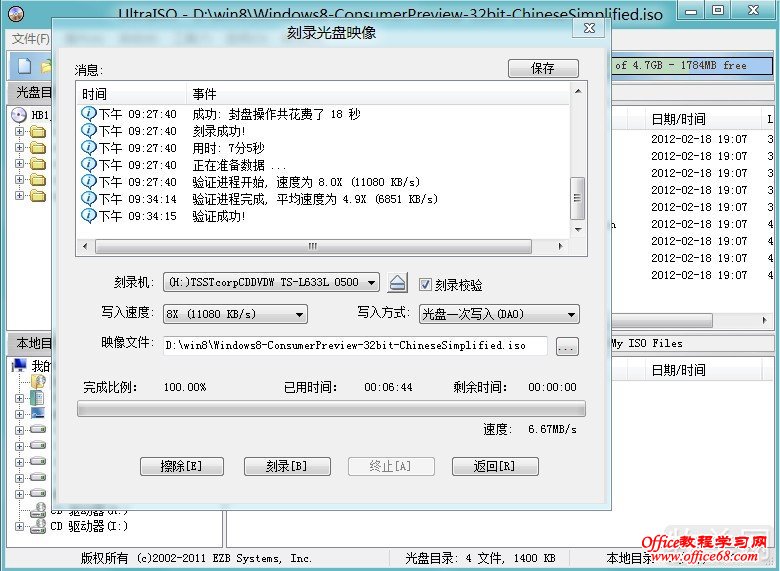
Task: Click the eject drive icon beside burner
Action: point(397,283)
